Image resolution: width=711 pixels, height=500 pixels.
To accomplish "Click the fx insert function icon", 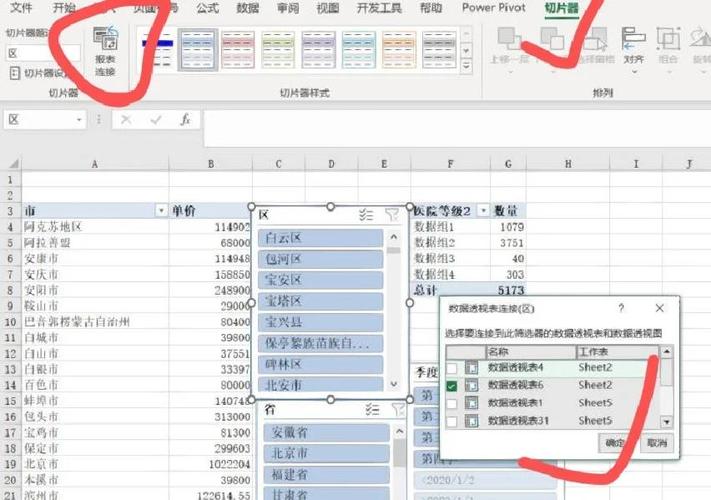I will click(x=185, y=120).
